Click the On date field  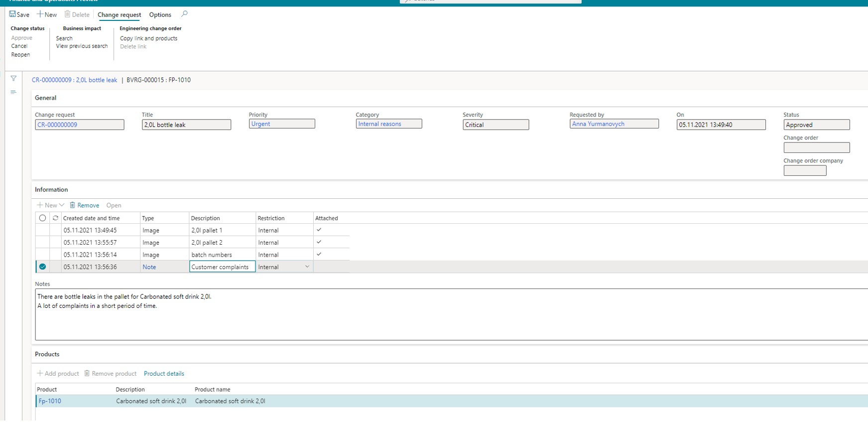click(721, 125)
